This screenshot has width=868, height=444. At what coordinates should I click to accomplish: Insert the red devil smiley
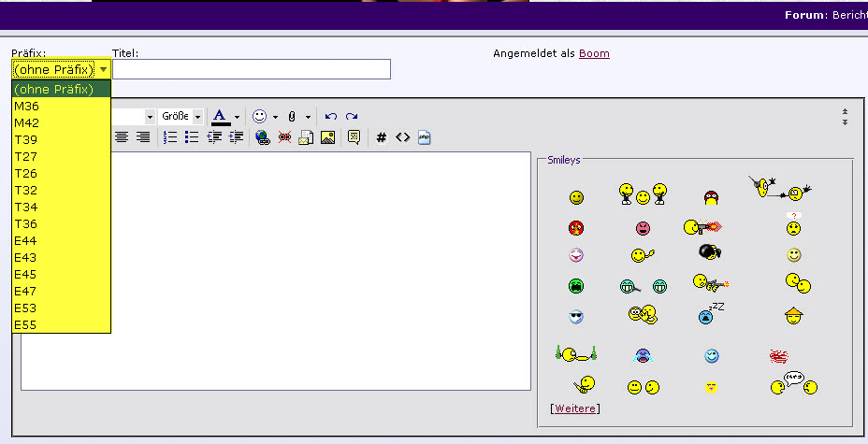(576, 228)
